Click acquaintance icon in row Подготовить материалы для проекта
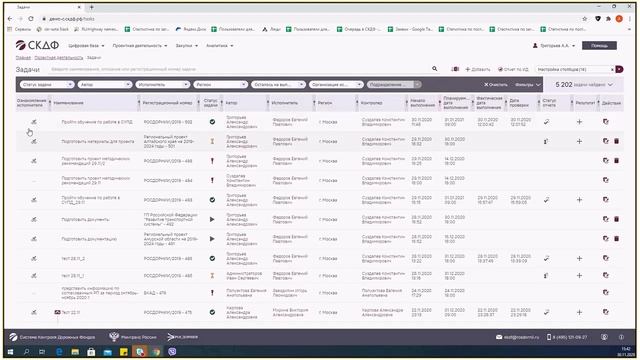The image size is (640, 360). point(34,141)
